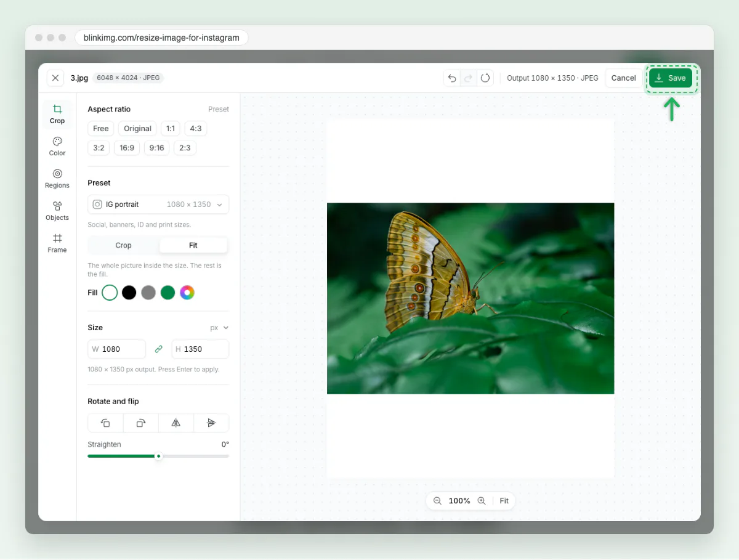This screenshot has width=739, height=560.
Task: Click the 100% zoom level
Action: coord(459,501)
